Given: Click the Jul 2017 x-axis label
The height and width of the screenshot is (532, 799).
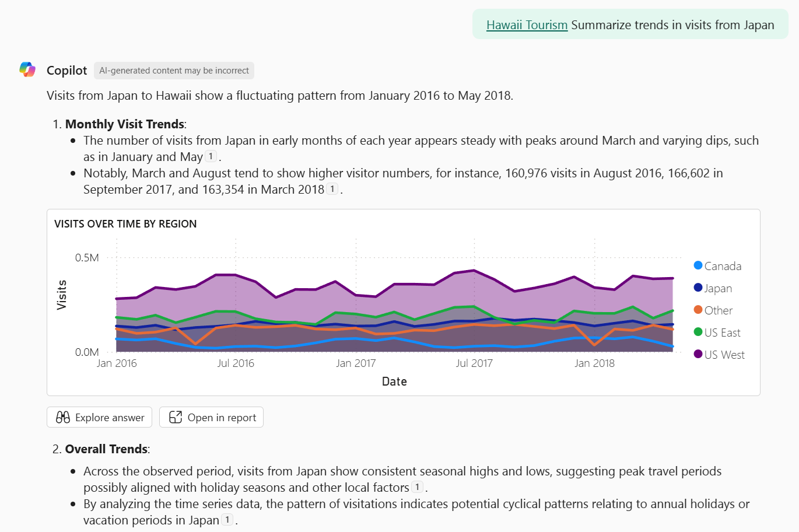Looking at the screenshot, I should click(x=474, y=363).
